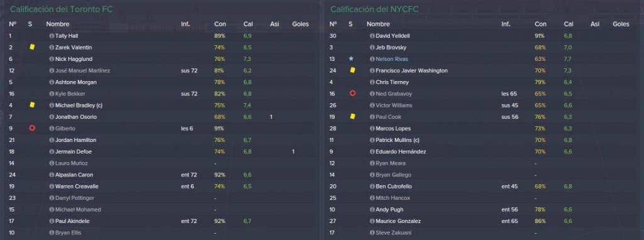Select the Maurice Gonzalez row

pos(482,221)
